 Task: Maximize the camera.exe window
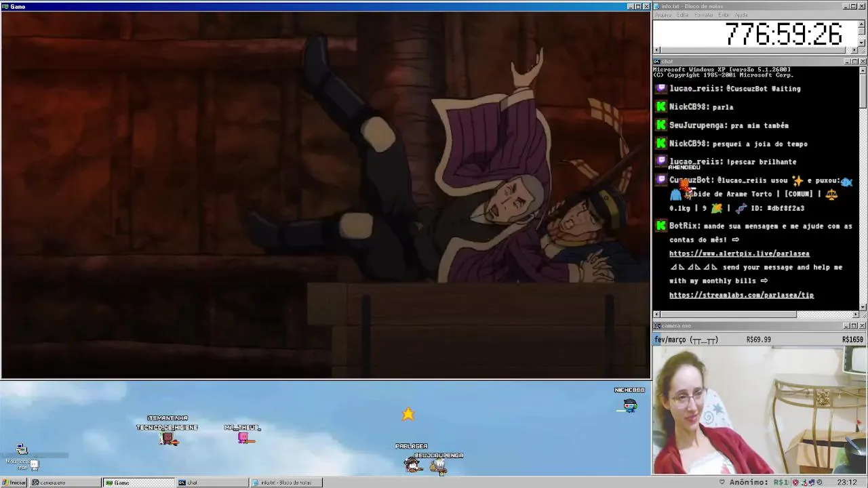(x=854, y=326)
